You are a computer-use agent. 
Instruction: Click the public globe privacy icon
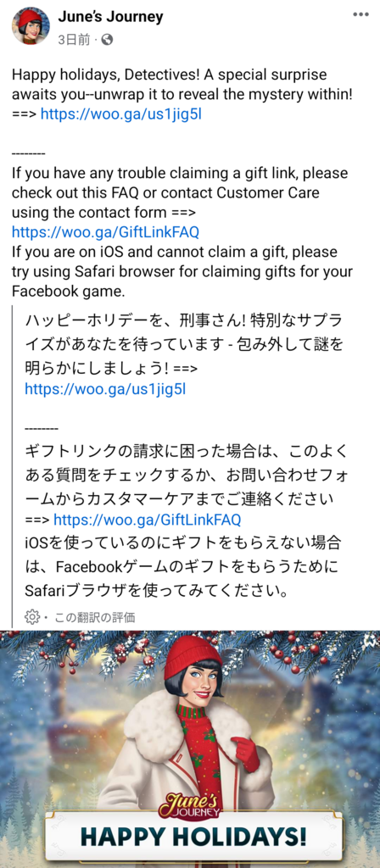point(108,40)
